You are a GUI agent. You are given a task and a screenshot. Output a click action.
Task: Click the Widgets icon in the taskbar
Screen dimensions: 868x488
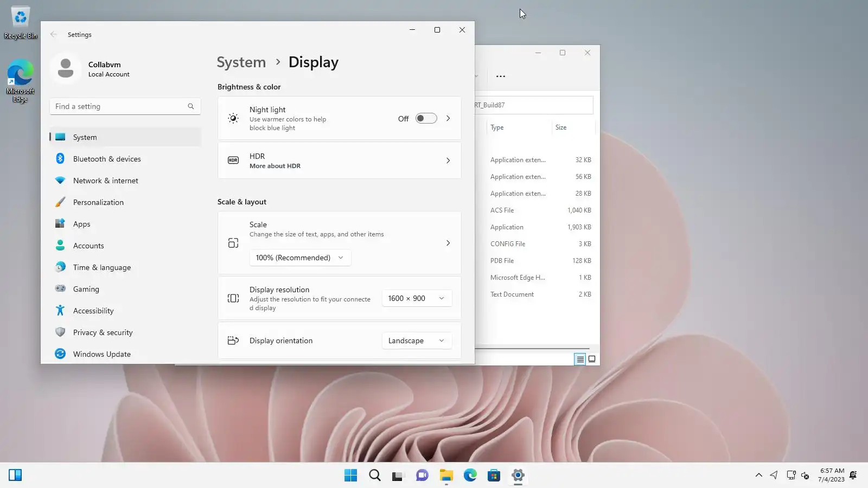click(15, 476)
